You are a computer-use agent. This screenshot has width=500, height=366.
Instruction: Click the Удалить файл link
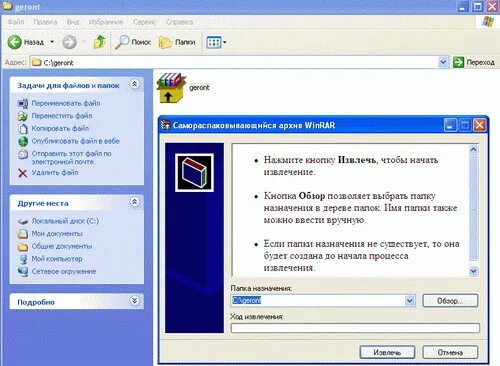55,173
